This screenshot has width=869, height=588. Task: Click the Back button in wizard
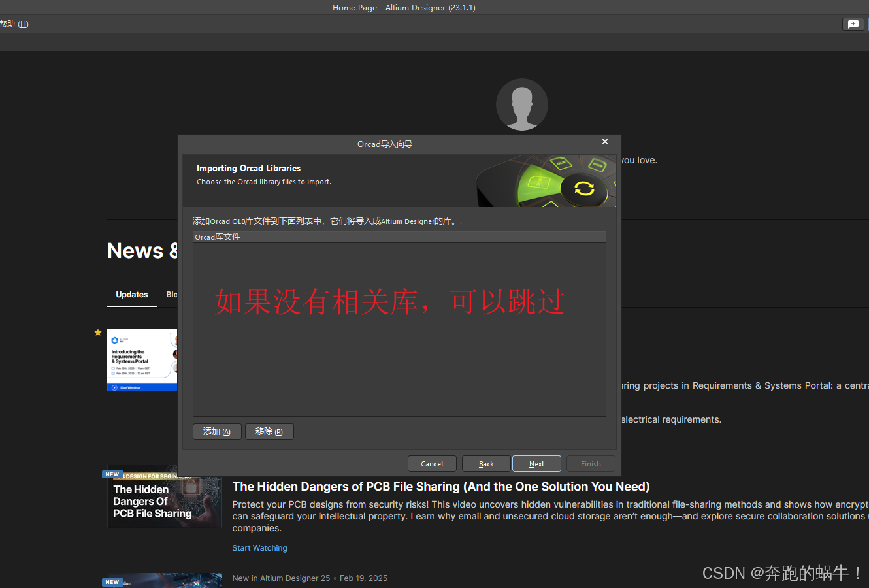pos(486,464)
